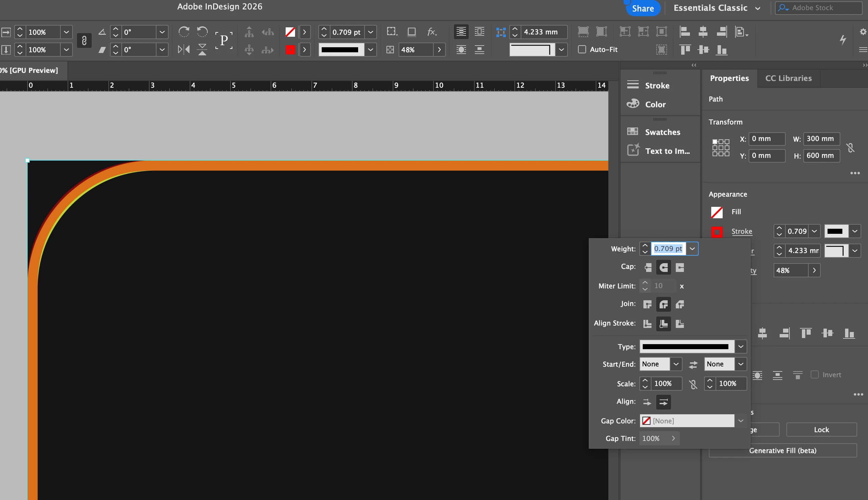Switch to CC Libraries tab

pos(788,78)
